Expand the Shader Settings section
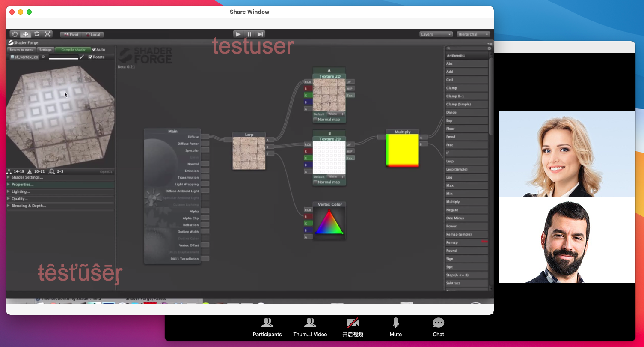 [x=27, y=177]
